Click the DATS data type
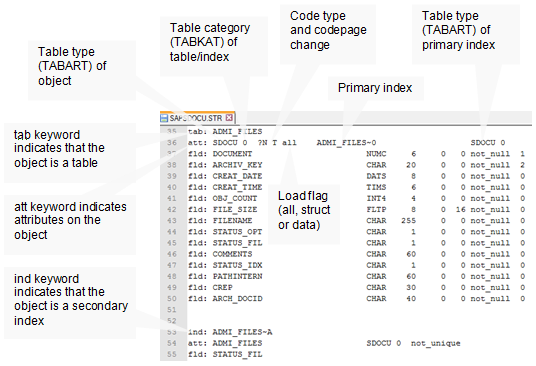This screenshot has height=366, width=536. point(376,176)
